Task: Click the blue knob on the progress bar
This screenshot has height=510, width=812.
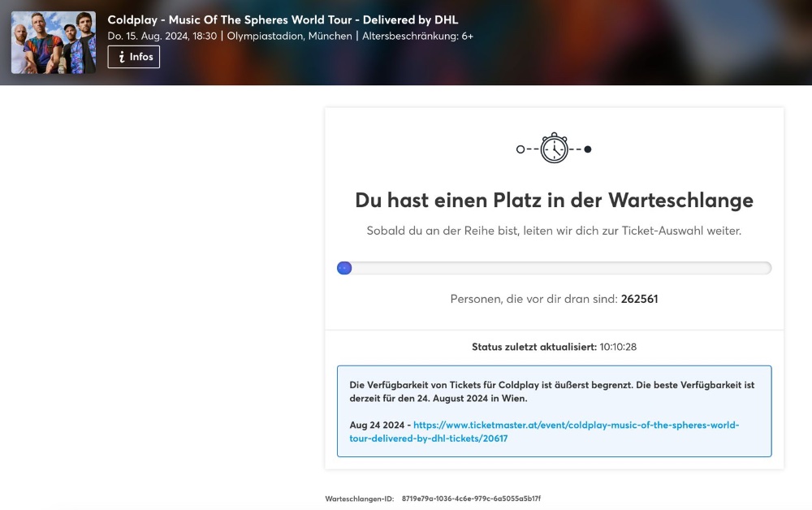Action: pyautogui.click(x=344, y=268)
